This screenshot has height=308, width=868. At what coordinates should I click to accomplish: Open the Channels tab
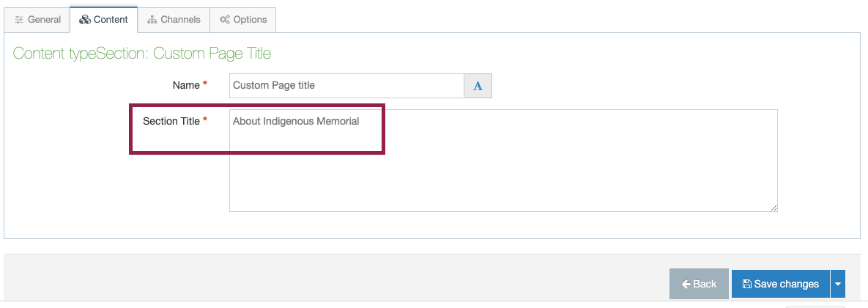(x=174, y=19)
